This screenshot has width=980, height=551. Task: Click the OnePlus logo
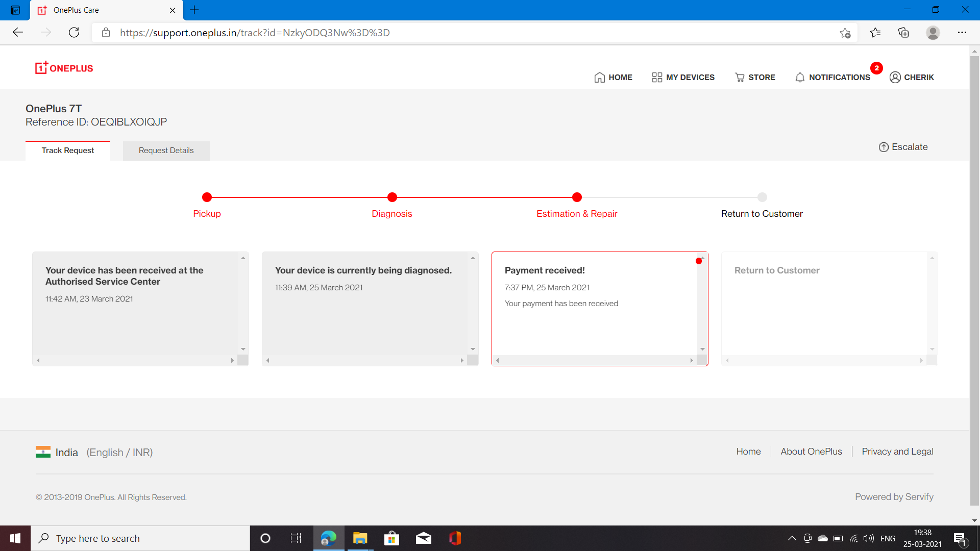[x=64, y=68]
